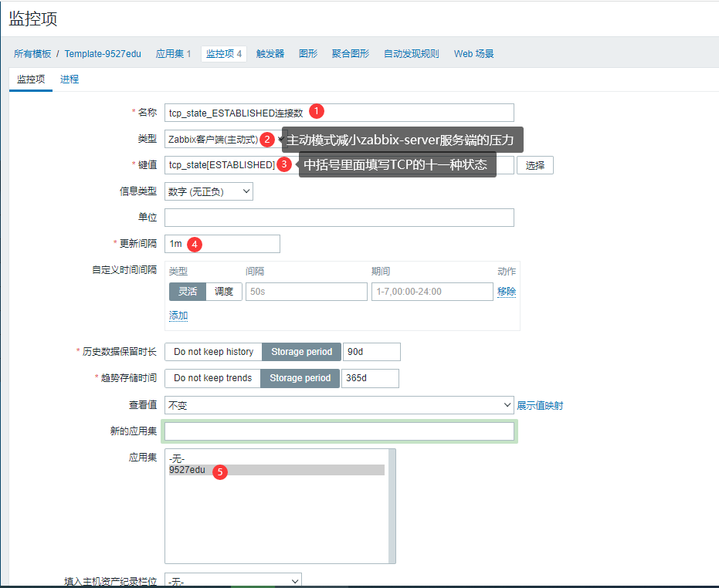Viewport: 719px width, 588px height.
Task: Choose Storage period for trends
Action: (300, 378)
